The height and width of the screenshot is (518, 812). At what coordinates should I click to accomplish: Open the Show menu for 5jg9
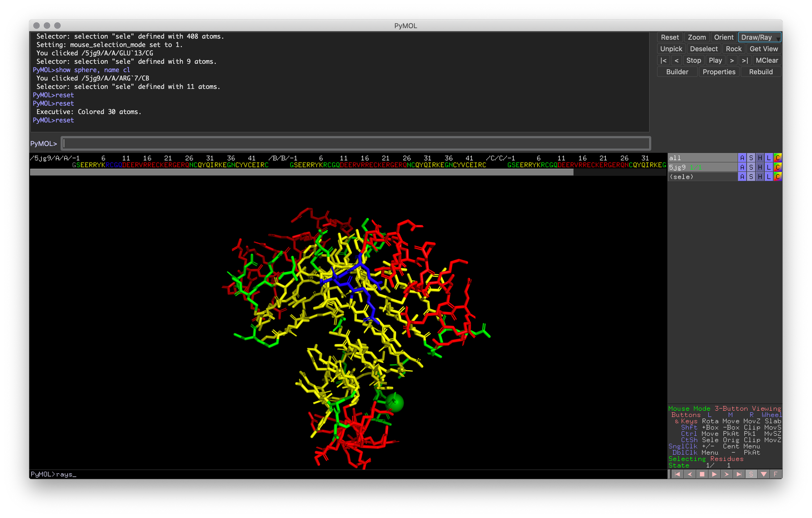point(751,167)
